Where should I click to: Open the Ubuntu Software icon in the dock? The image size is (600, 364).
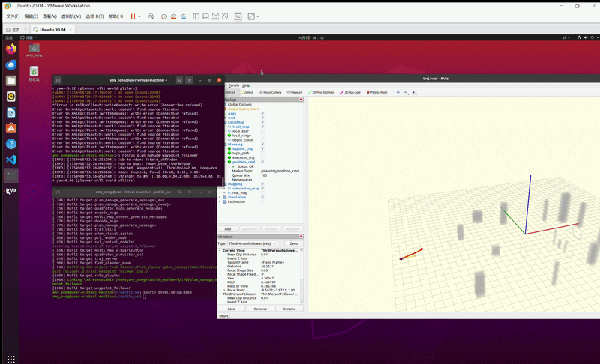pyautogui.click(x=11, y=128)
